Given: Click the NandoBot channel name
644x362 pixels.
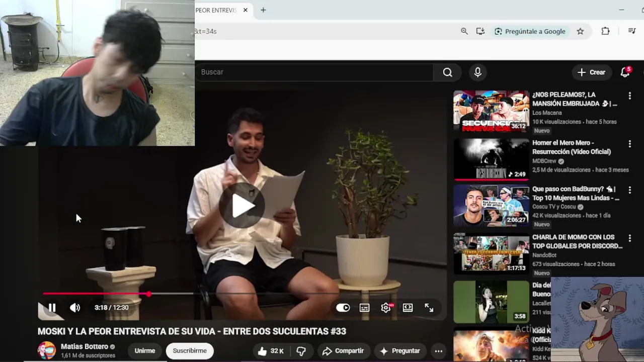Looking at the screenshot, I should (x=545, y=255).
